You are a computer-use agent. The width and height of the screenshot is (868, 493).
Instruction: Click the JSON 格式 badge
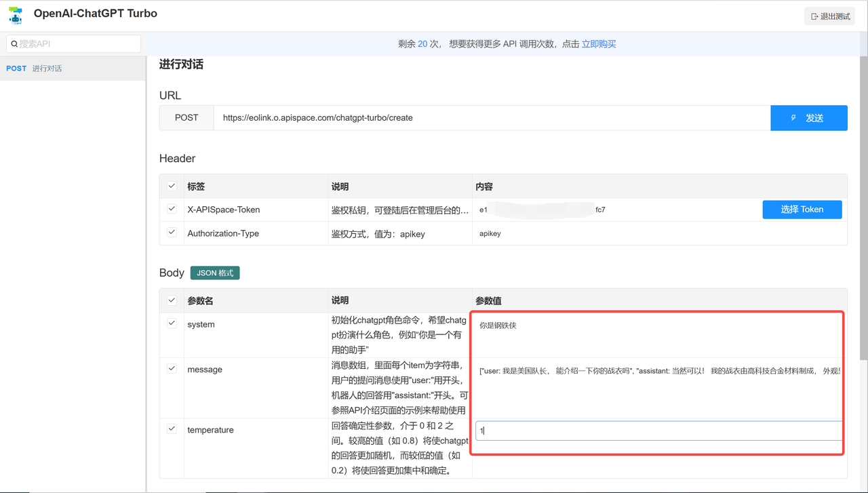[x=215, y=273]
